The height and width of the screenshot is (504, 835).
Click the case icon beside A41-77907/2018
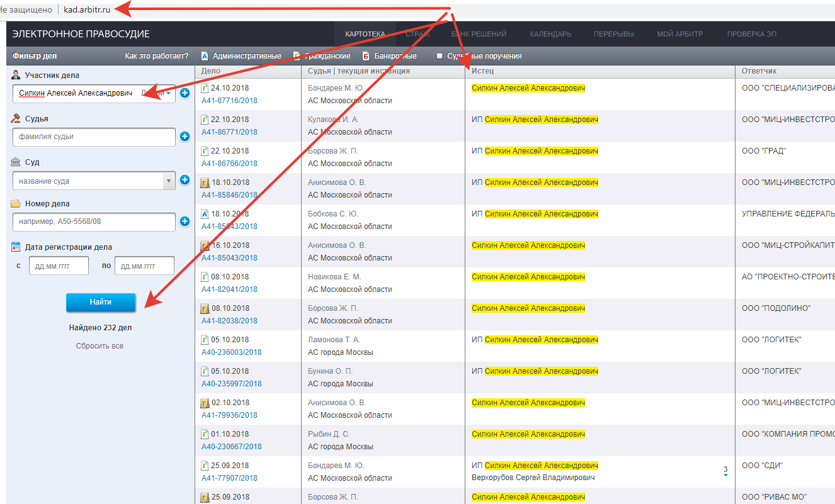[205, 466]
